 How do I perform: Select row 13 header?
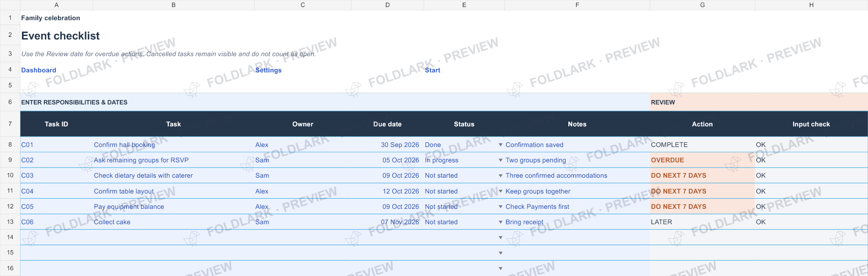10,222
